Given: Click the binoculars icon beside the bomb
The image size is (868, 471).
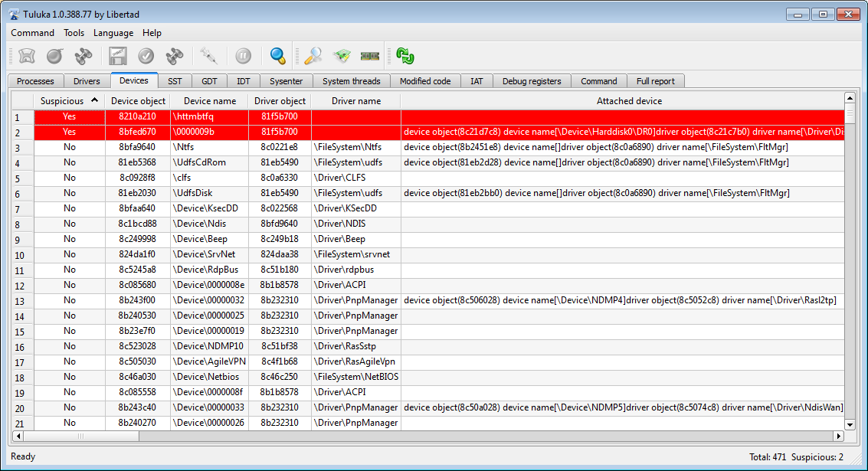Looking at the screenshot, I should pos(84,56).
